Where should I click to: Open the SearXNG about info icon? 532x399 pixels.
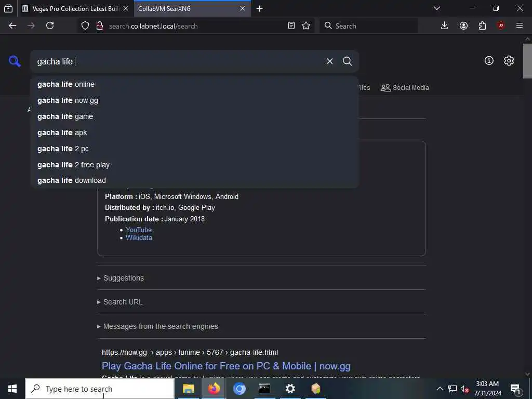tap(489, 61)
